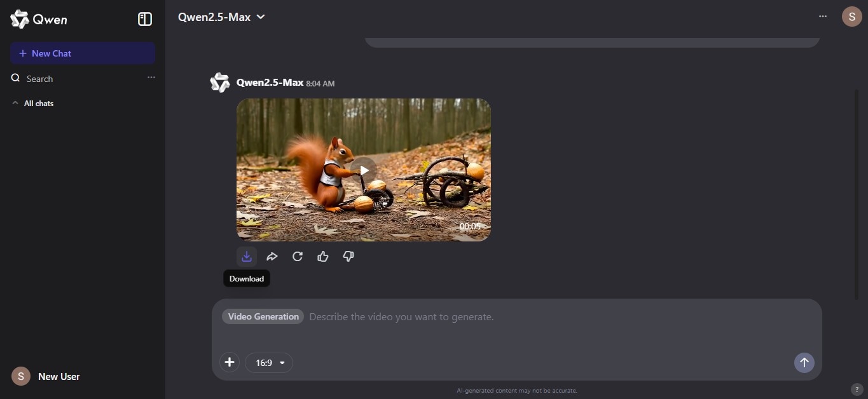
Task: Open the sidebar three-dot options menu
Action: pos(151,78)
